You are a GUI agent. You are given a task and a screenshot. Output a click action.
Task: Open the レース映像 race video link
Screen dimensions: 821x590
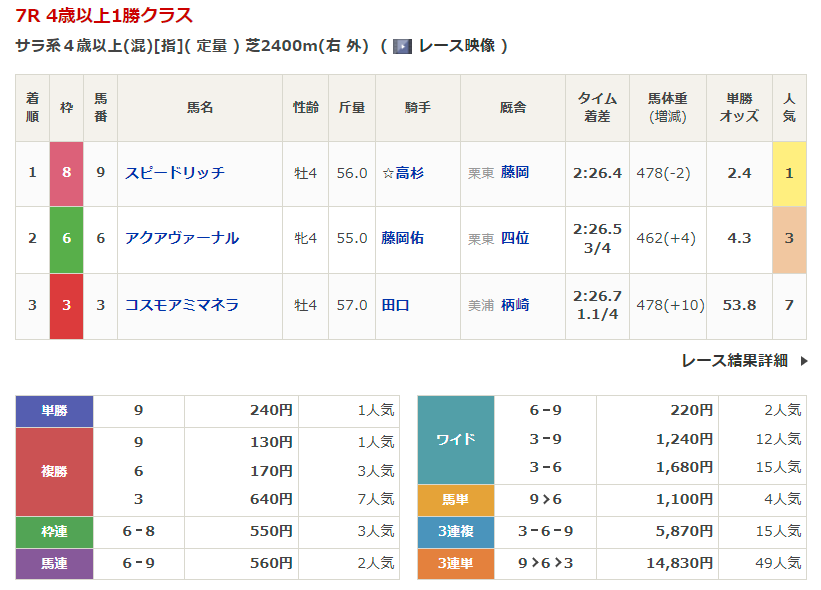[x=456, y=46]
